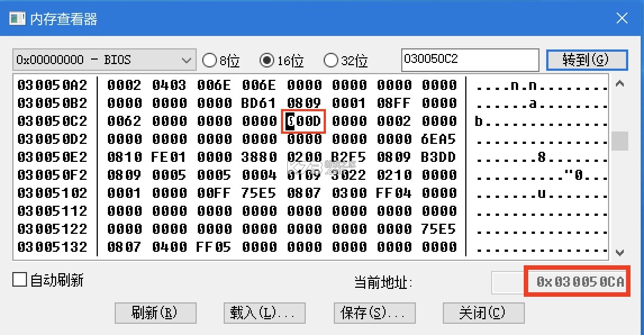Click the combo box dropdown arrow

tap(187, 60)
